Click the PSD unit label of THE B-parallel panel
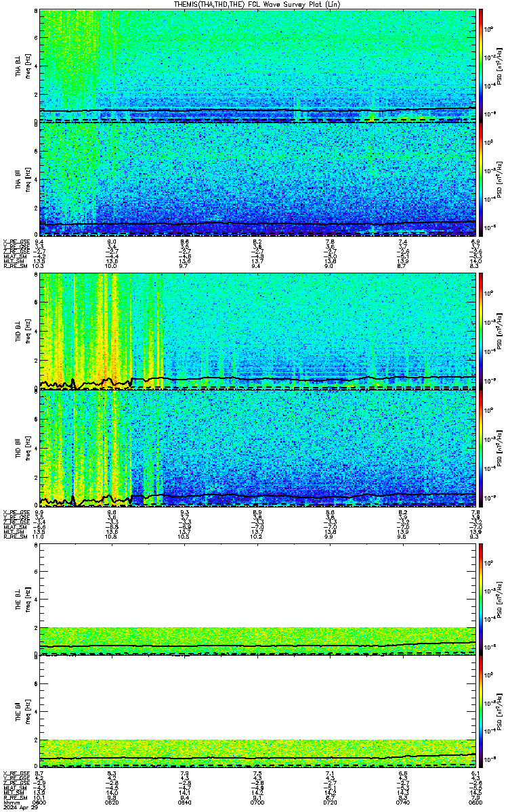This screenshot has height=812, width=508. pyautogui.click(x=500, y=713)
